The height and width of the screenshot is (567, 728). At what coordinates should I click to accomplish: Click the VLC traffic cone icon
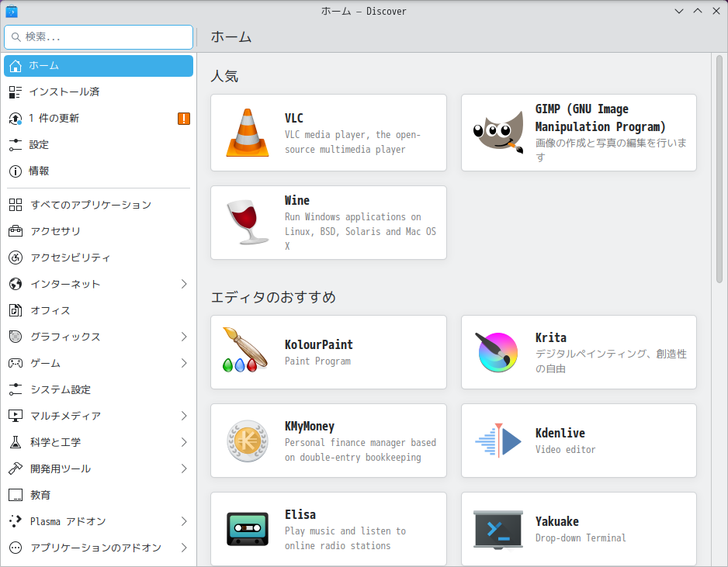pos(248,133)
